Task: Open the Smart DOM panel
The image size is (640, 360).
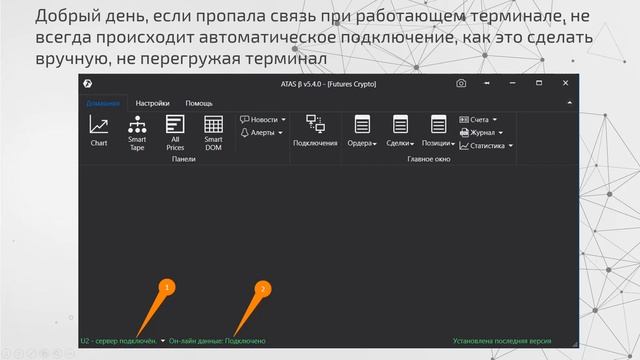Action: 213,133
